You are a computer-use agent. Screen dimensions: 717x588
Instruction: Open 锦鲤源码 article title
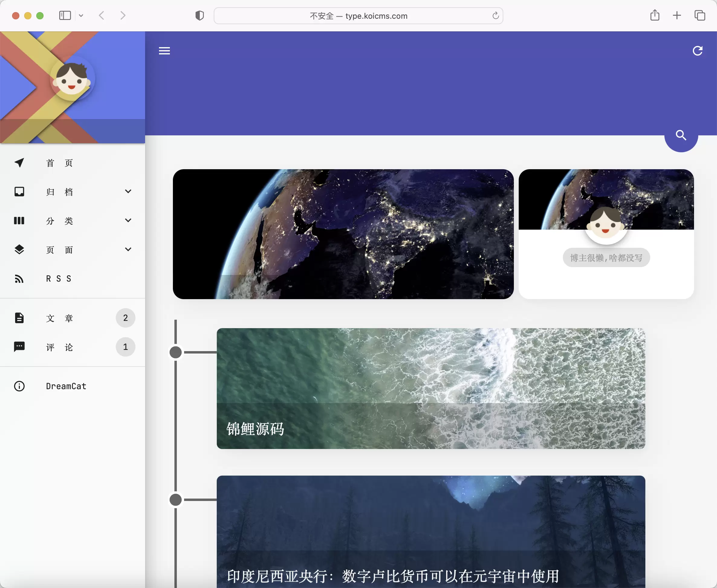255,429
